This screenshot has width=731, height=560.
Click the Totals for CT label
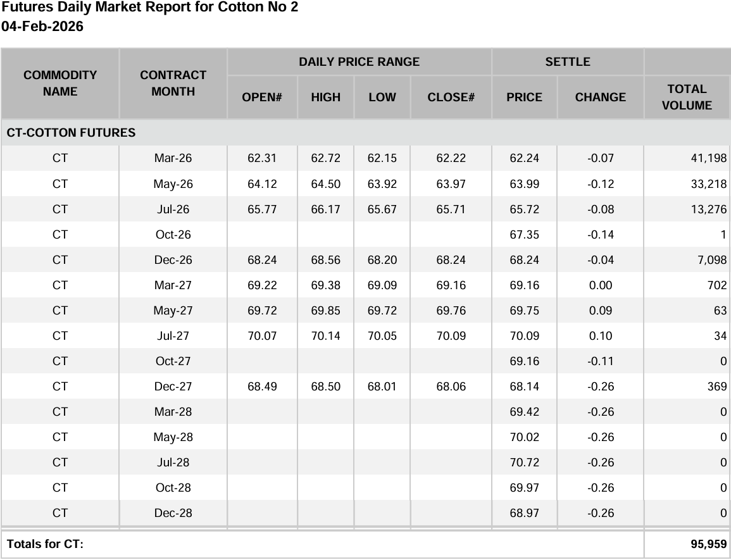(x=45, y=544)
